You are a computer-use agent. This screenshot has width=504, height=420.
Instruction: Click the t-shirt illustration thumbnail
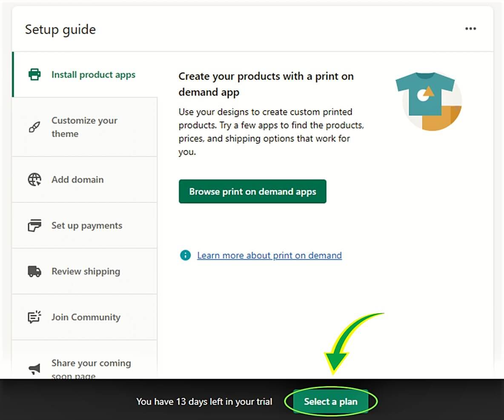coord(429,101)
